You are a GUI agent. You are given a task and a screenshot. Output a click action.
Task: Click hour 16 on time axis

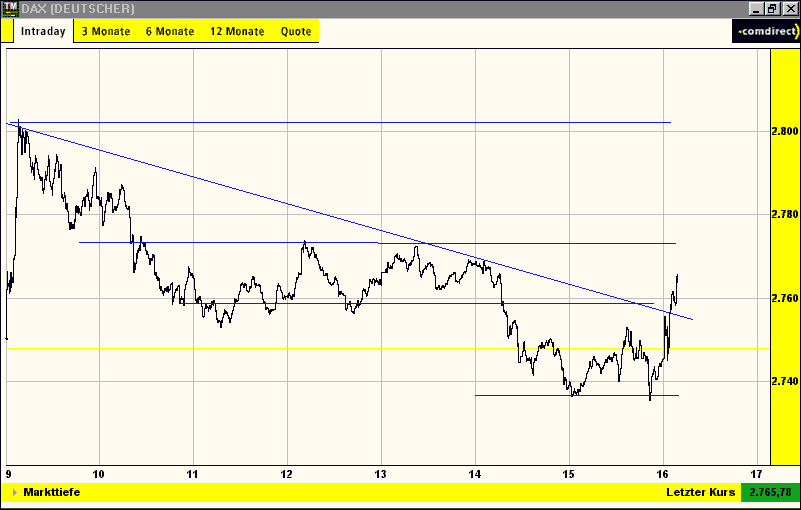(x=663, y=474)
